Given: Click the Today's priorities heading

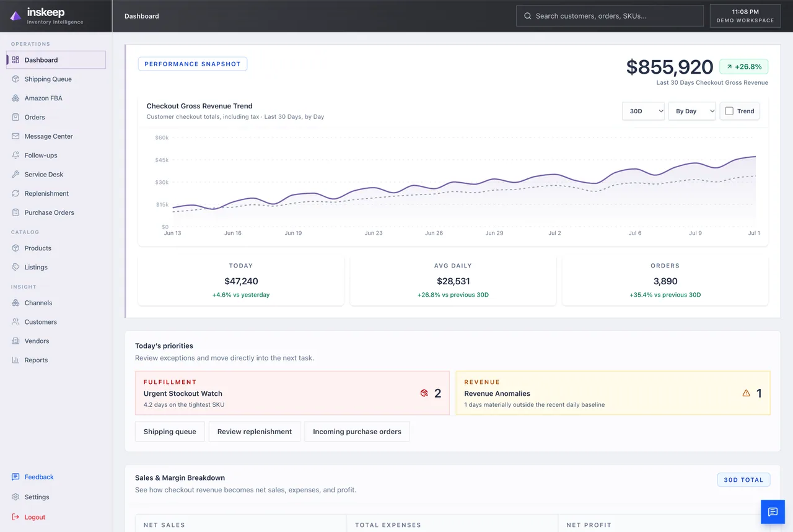Looking at the screenshot, I should 164,346.
